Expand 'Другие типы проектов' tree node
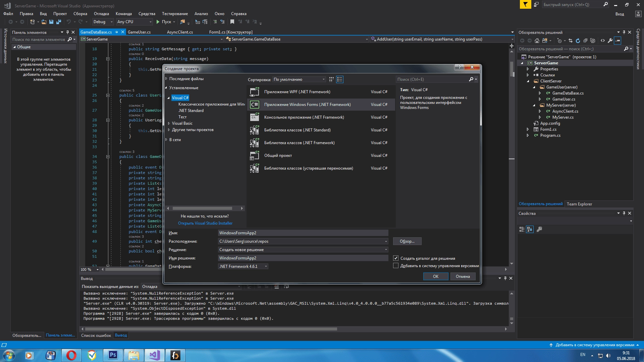Screen dimensions: 644x362 tap(169, 130)
